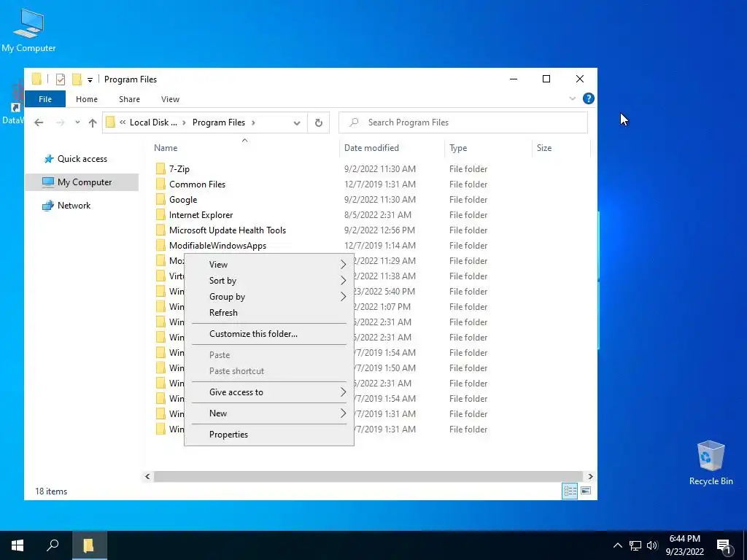
Task: Open the notification center icon
Action: (x=724, y=546)
